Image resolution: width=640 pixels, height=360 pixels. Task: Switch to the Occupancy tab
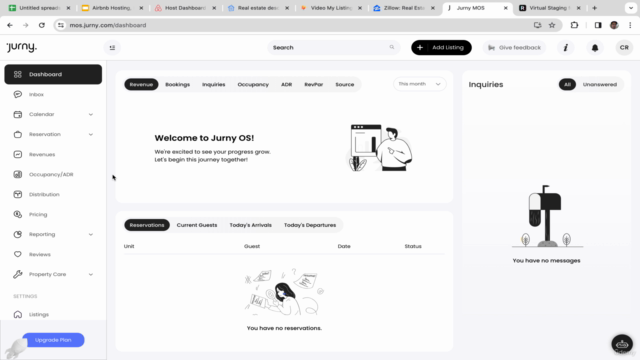click(x=253, y=84)
